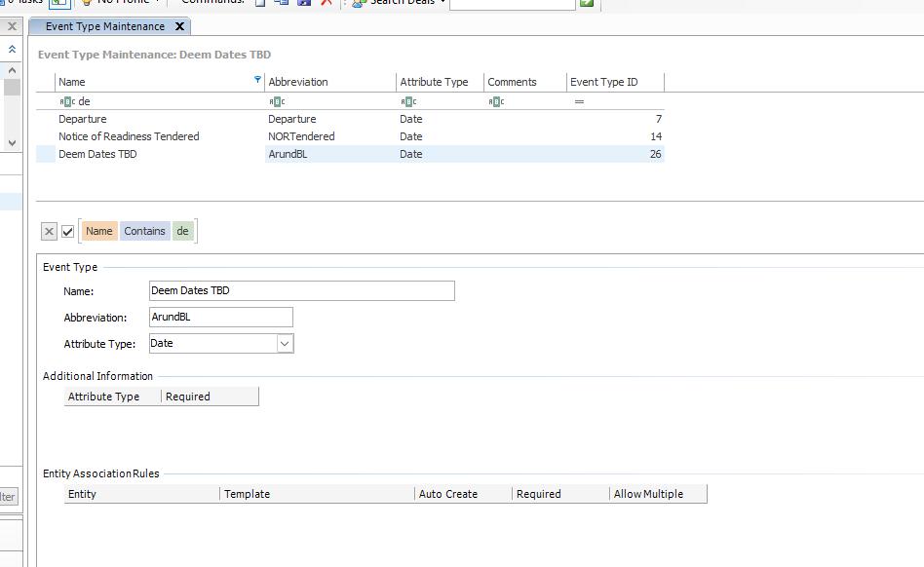Click the Abbreviation filter row operator icon
This screenshot has height=567, width=924.
[x=277, y=101]
